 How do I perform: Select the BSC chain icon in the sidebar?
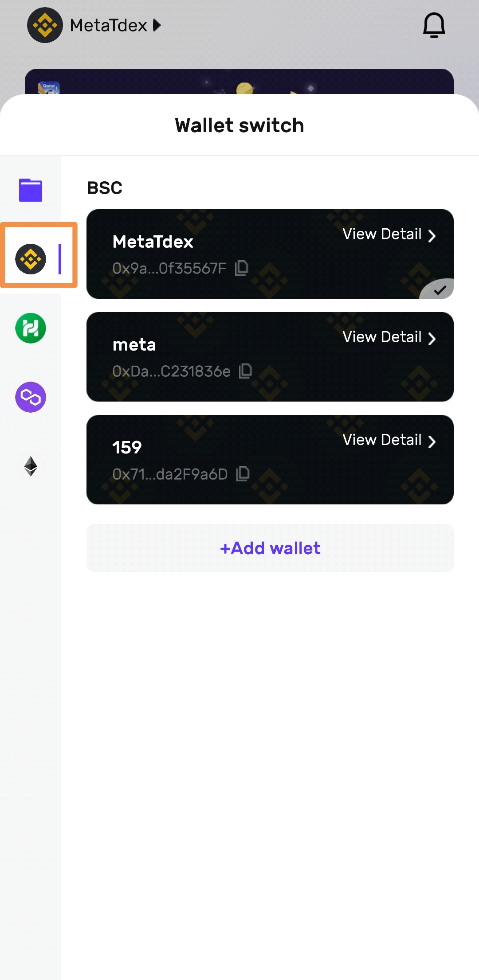click(31, 259)
